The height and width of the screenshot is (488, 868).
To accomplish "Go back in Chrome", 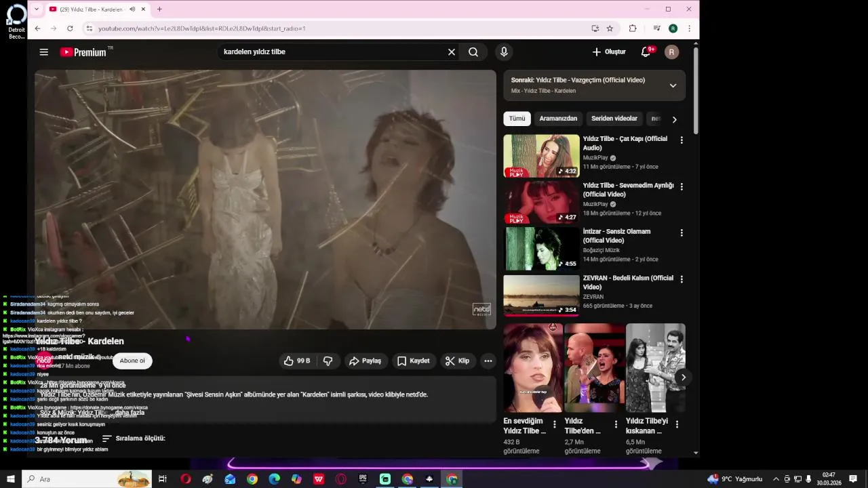I will [x=37, y=28].
